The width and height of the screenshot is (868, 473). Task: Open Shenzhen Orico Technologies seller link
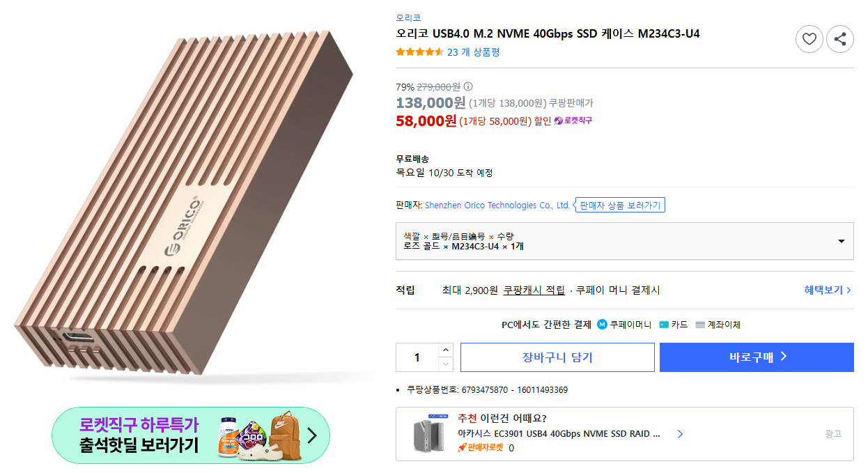coord(497,206)
